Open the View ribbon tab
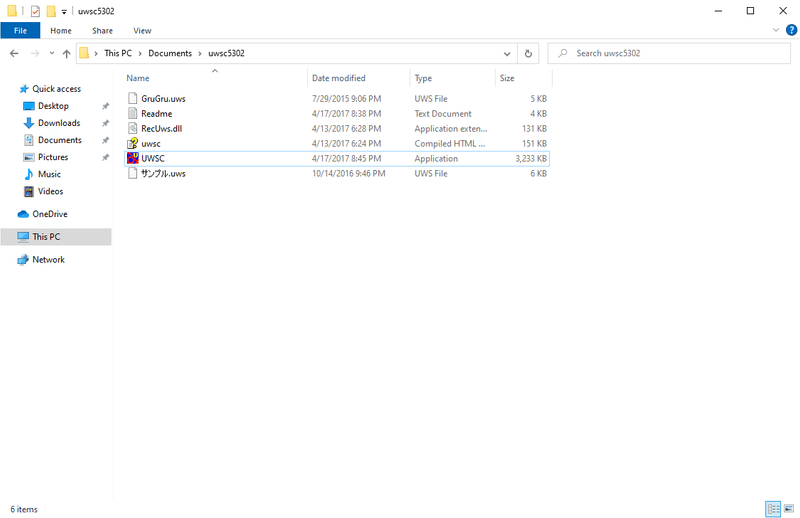The height and width of the screenshot is (518, 800). (x=142, y=31)
